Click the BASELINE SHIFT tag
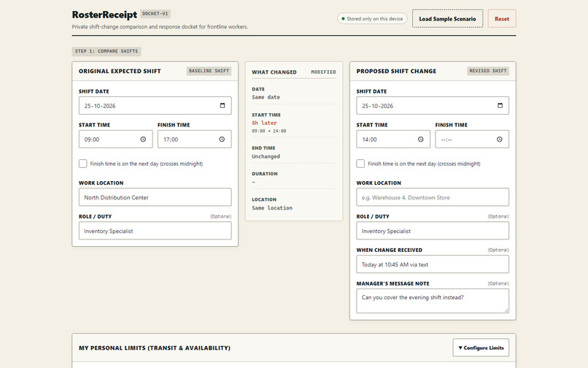Viewport: 588px width, 368px height. [x=209, y=71]
